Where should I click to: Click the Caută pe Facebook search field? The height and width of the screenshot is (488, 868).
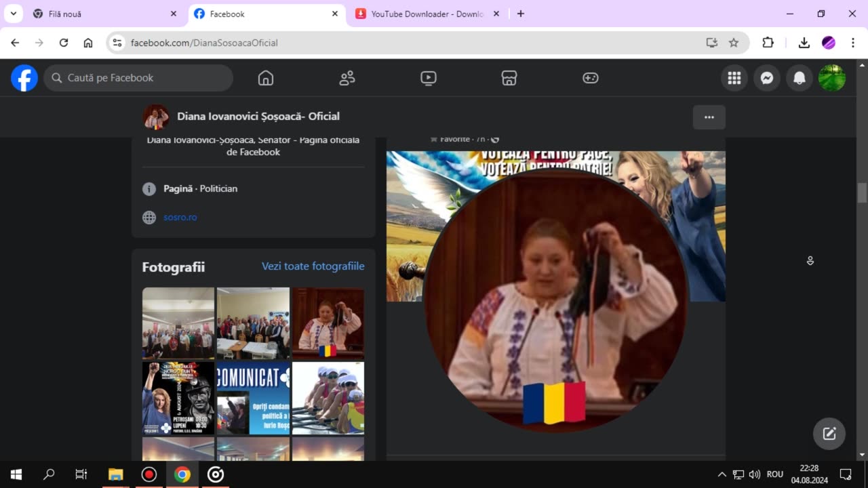[138, 78]
